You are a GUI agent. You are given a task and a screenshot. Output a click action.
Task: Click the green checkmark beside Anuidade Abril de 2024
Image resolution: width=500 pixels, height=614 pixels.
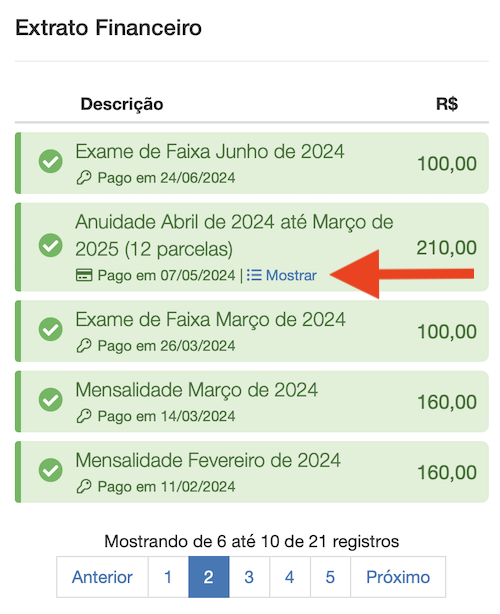[x=51, y=246]
